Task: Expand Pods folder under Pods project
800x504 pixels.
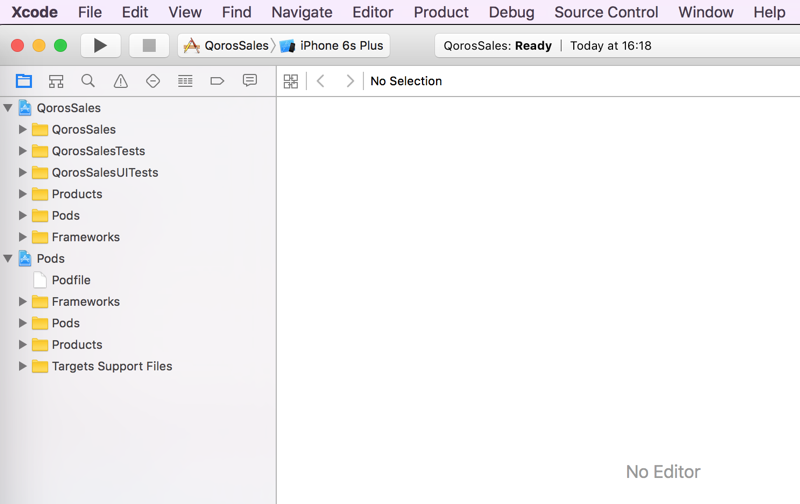Action: pyautogui.click(x=22, y=323)
